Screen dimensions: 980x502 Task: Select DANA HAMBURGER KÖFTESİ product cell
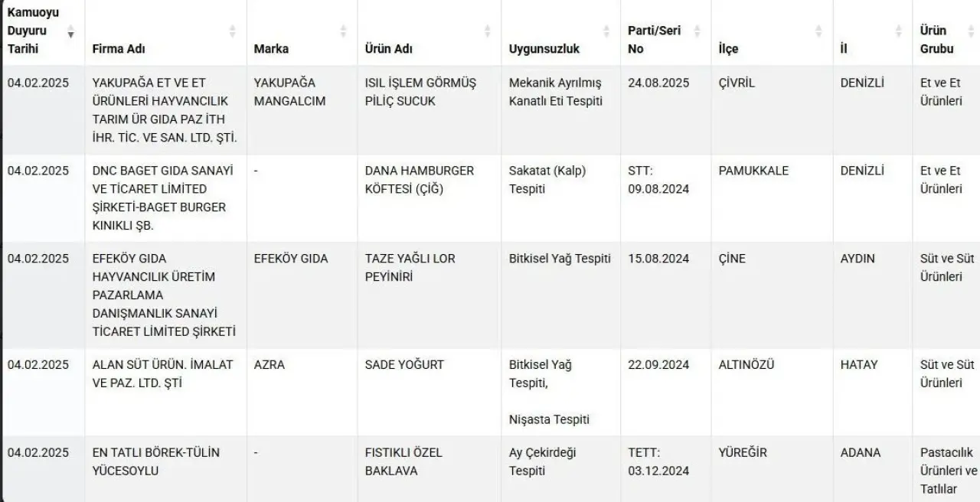(430, 198)
